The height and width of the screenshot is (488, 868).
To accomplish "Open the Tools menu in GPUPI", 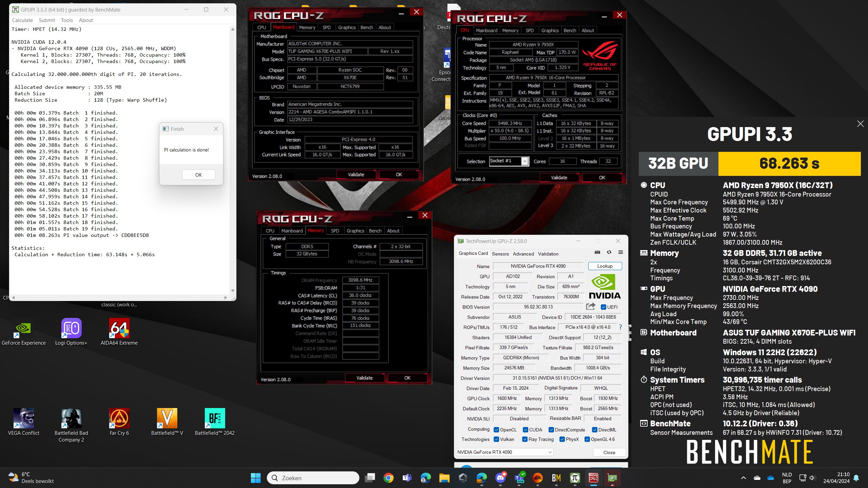I will pos(67,20).
